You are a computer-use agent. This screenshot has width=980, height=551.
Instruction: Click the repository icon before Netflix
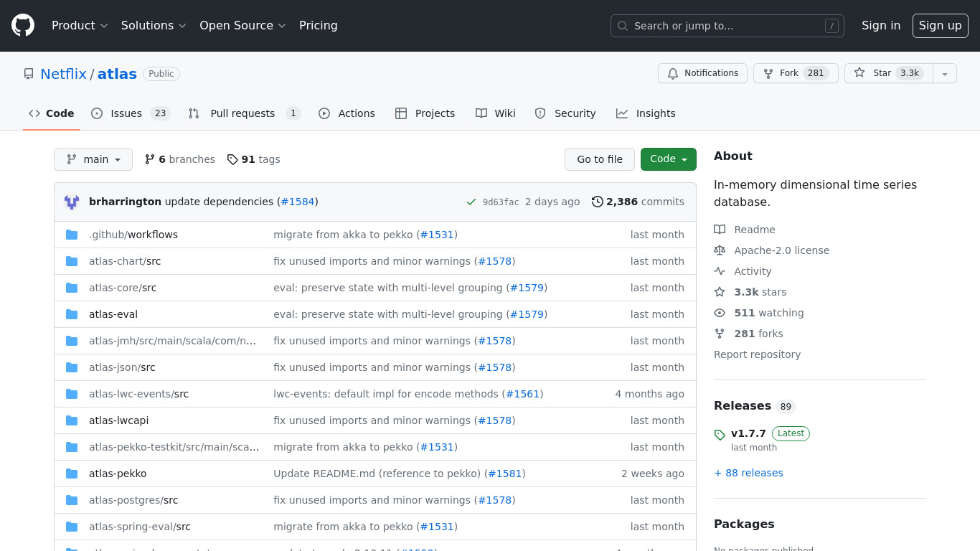(29, 74)
